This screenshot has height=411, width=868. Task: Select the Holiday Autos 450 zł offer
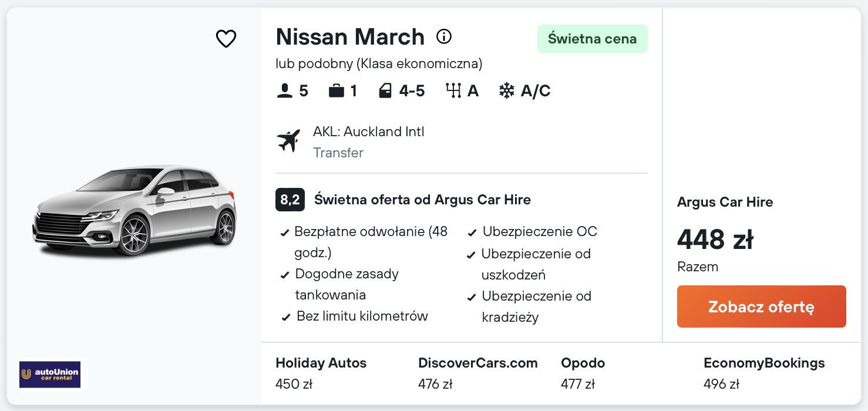click(x=321, y=373)
